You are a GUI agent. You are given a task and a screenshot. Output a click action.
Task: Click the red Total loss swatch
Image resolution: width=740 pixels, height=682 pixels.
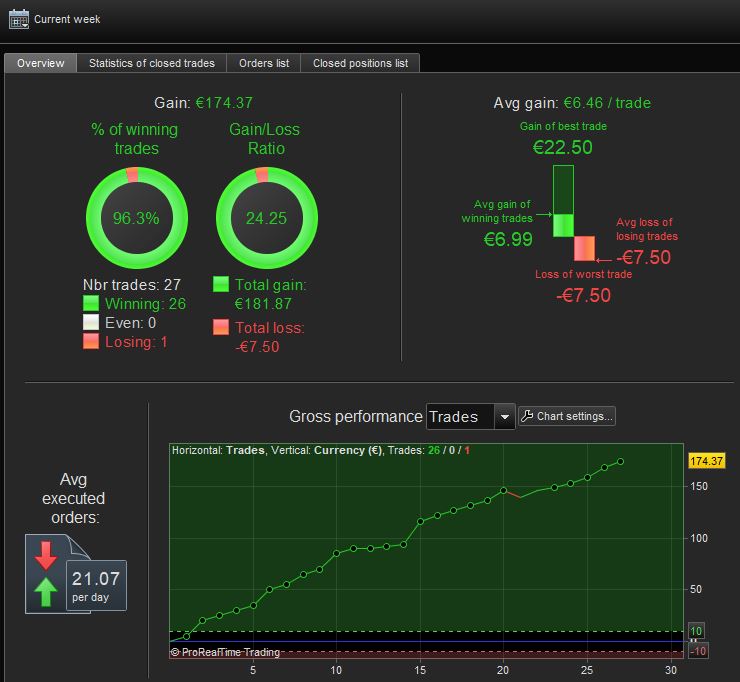pos(221,327)
